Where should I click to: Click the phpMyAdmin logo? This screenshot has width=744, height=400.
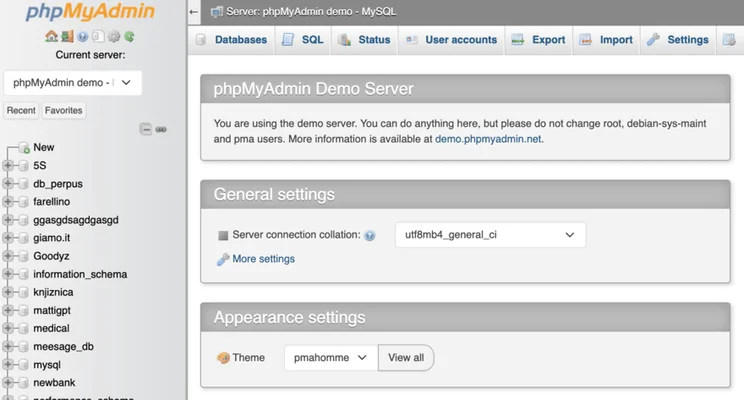pos(90,12)
